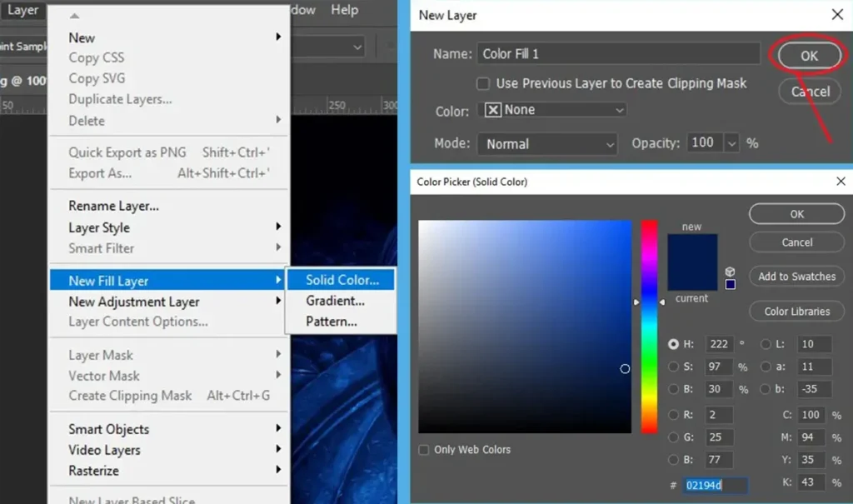Screen dimensions: 853x504
Task: Click the H value field showing 222
Action: click(719, 344)
